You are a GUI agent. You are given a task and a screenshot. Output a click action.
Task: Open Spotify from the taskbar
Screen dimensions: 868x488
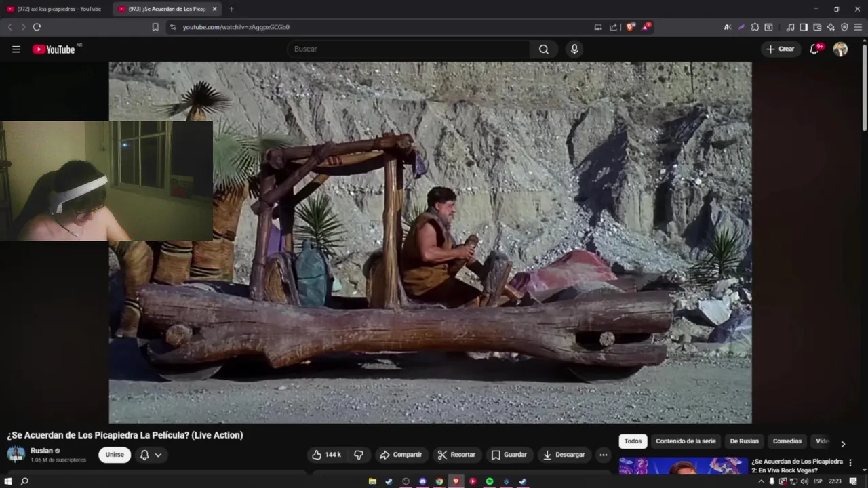tap(489, 481)
